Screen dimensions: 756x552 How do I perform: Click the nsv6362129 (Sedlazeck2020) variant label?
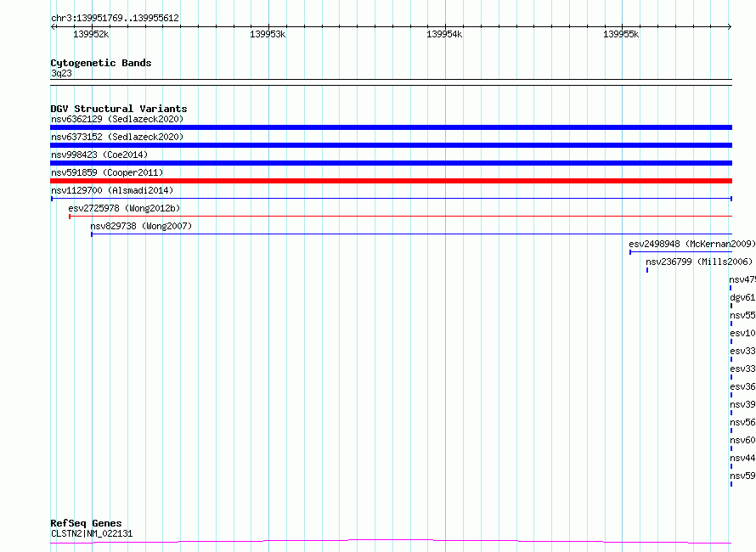click(116, 119)
